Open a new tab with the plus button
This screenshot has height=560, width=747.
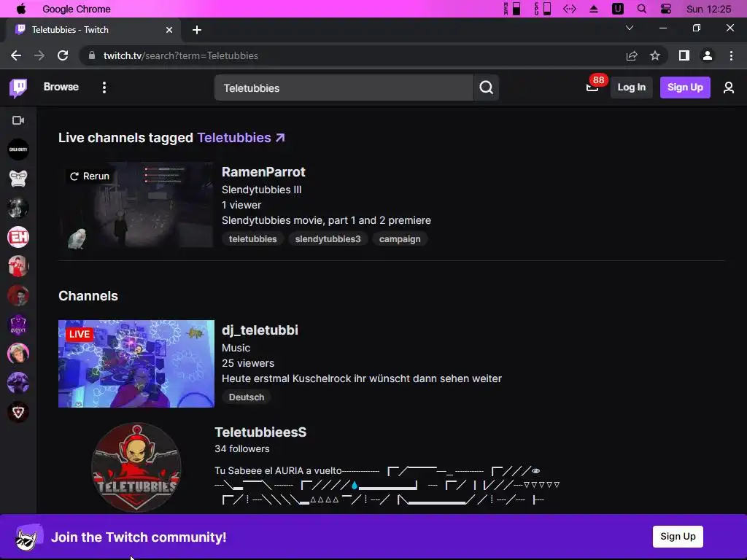(197, 30)
